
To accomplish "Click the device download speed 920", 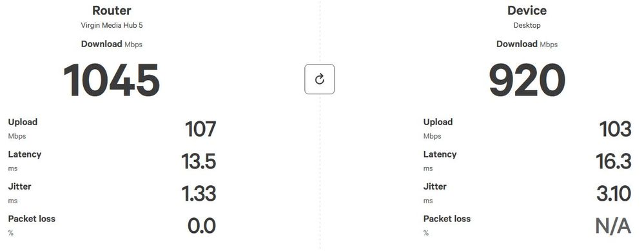I will 527,80.
